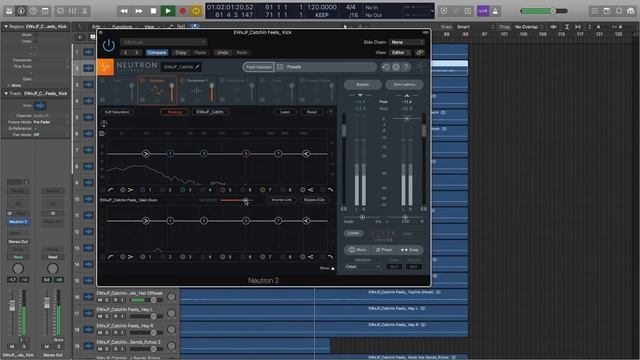Select the Equalizer module tab

157,90
